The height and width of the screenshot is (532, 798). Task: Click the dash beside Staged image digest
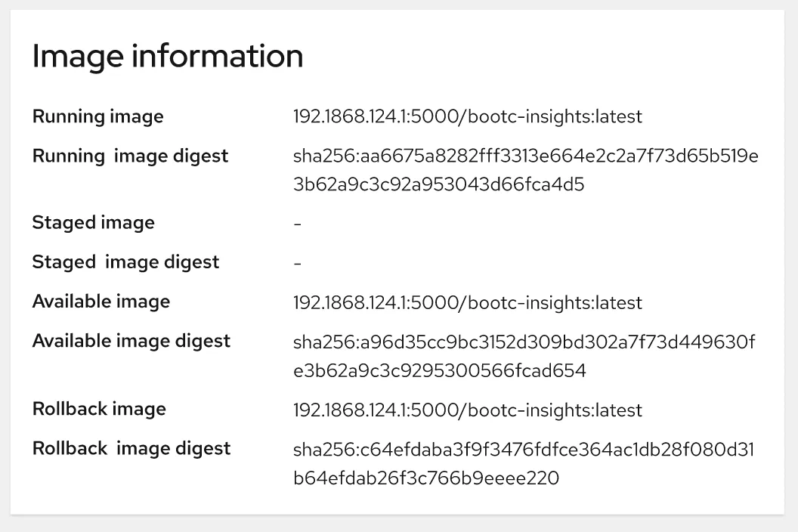point(298,263)
